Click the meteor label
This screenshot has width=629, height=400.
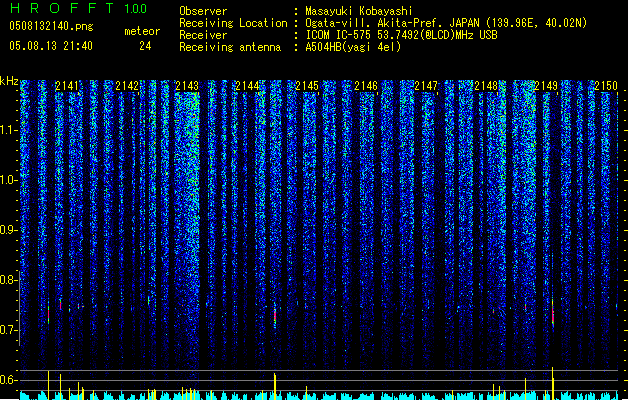click(x=142, y=31)
